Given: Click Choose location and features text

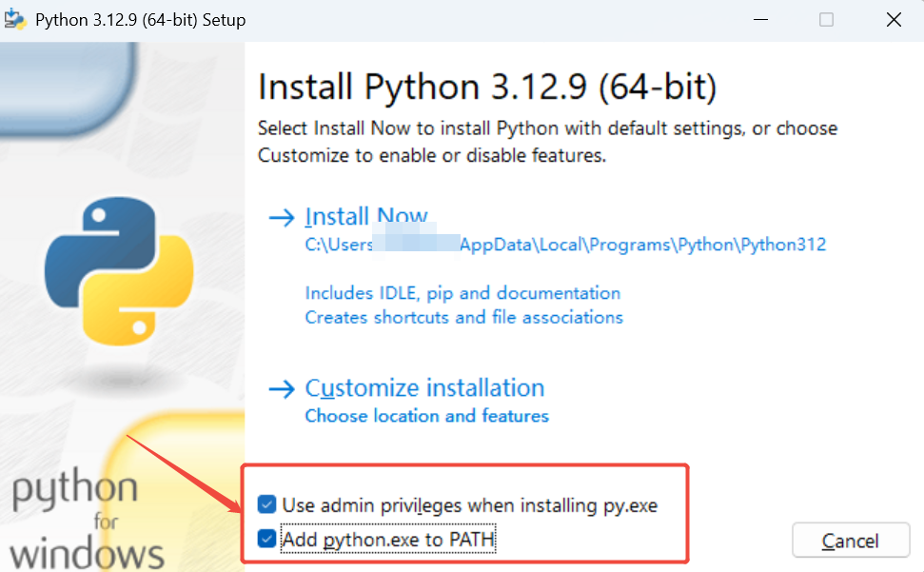Looking at the screenshot, I should tap(426, 416).
